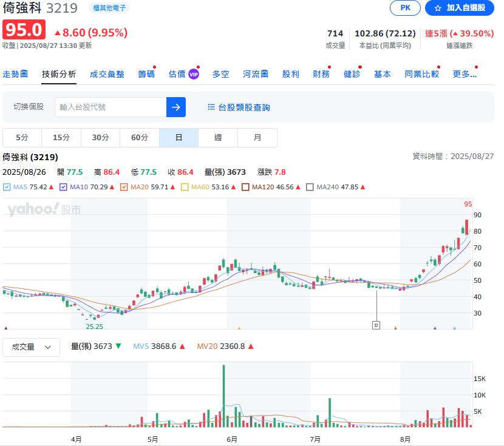Open the 籌碼 tab
This screenshot has height=446, width=504.
(x=146, y=74)
